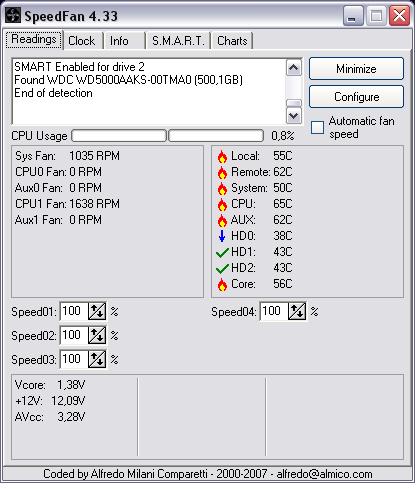The width and height of the screenshot is (417, 489).
Task: Click the green checkmark icon for HD2
Action: (222, 269)
